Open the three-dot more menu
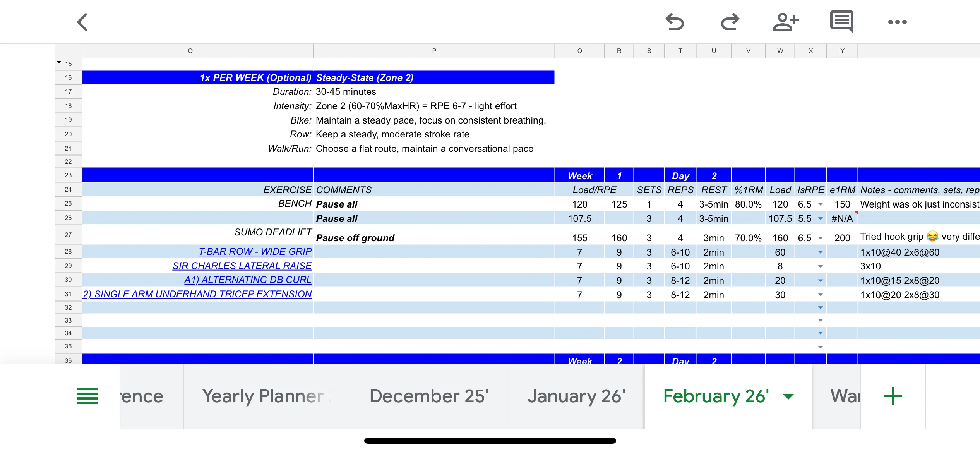This screenshot has height=453, width=980. coord(897,22)
